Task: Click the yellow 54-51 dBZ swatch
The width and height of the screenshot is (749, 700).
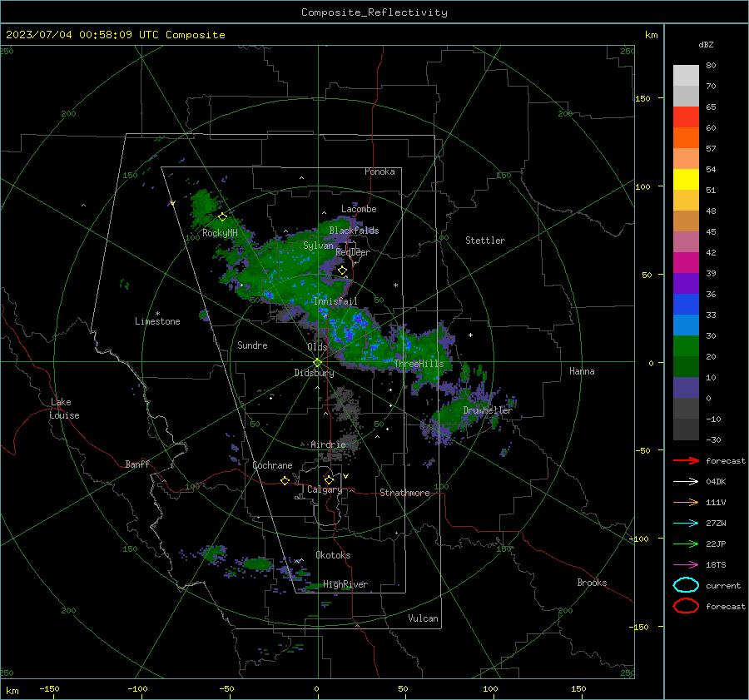Action: pyautogui.click(x=686, y=180)
